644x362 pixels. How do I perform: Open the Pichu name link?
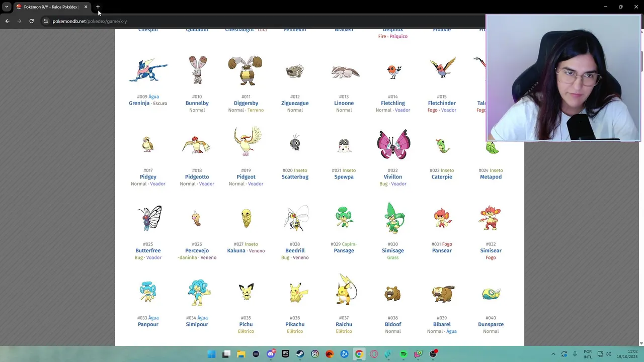click(246, 324)
